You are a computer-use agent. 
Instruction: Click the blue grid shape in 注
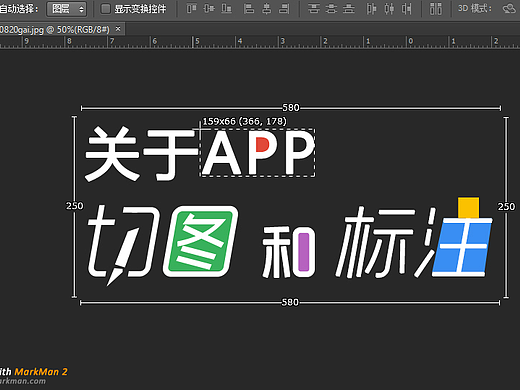pos(462,247)
